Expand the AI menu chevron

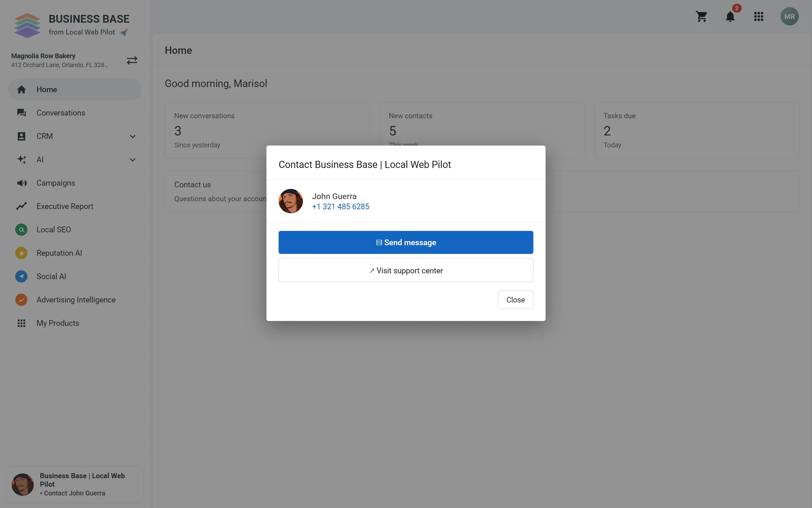coord(133,160)
